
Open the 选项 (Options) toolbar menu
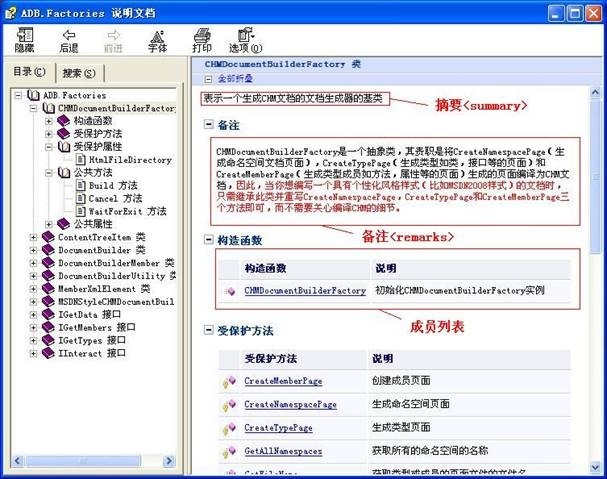pyautogui.click(x=245, y=38)
